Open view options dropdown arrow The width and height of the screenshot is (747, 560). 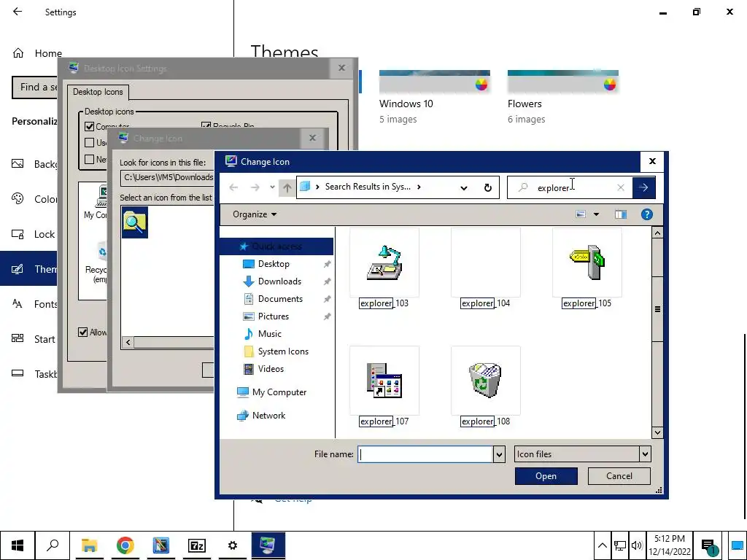[x=596, y=214]
